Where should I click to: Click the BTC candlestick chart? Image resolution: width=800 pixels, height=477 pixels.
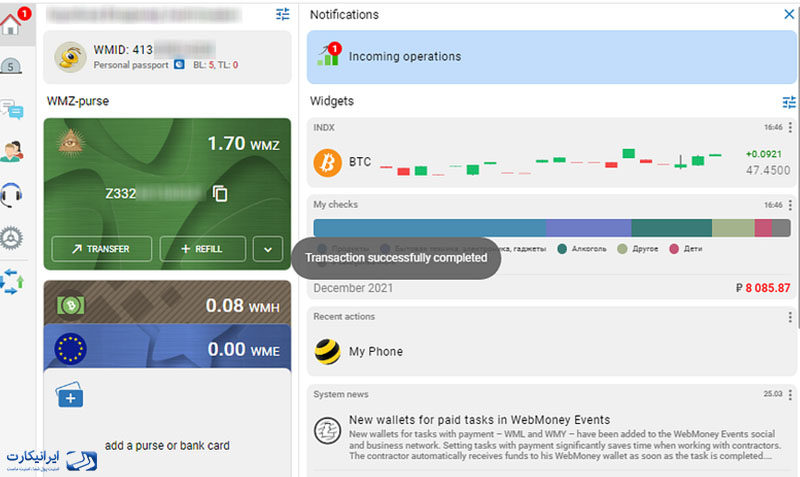[x=551, y=162]
